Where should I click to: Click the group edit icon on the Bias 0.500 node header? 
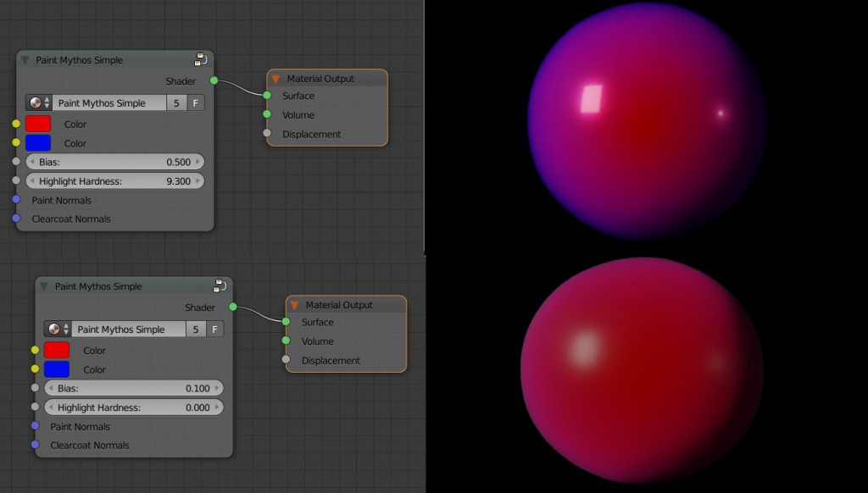click(x=201, y=59)
